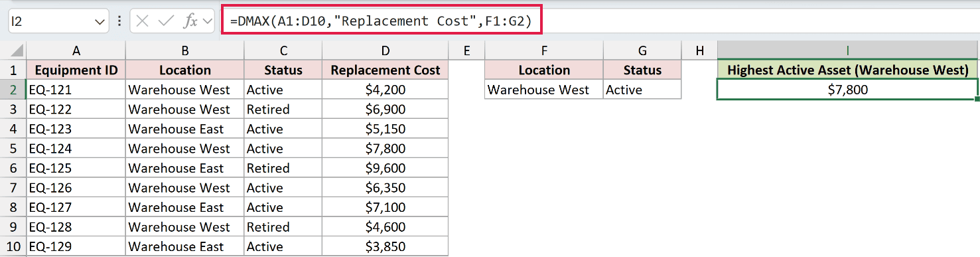Image resolution: width=980 pixels, height=257 pixels.
Task: Click the $3,850 replacement cost cell
Action: click(385, 246)
